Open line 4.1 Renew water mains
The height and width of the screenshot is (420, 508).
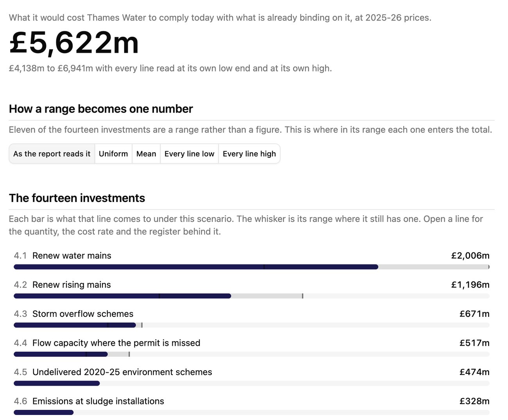(x=252, y=261)
